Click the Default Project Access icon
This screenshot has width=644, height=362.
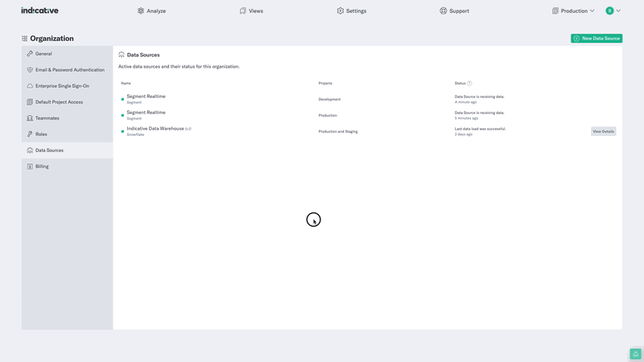pyautogui.click(x=30, y=102)
